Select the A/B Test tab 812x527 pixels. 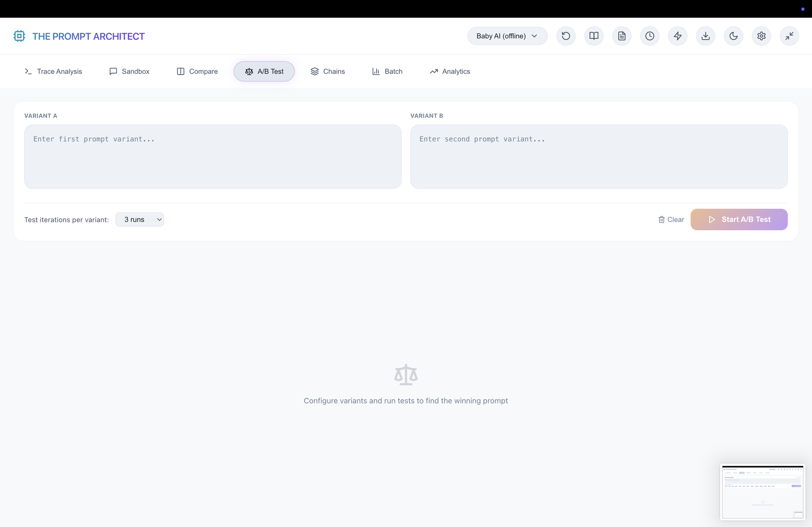264,71
